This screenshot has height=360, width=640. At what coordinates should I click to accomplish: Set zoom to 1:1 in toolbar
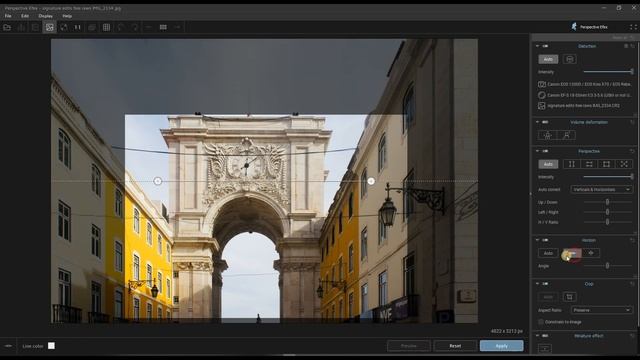[x=78, y=27]
